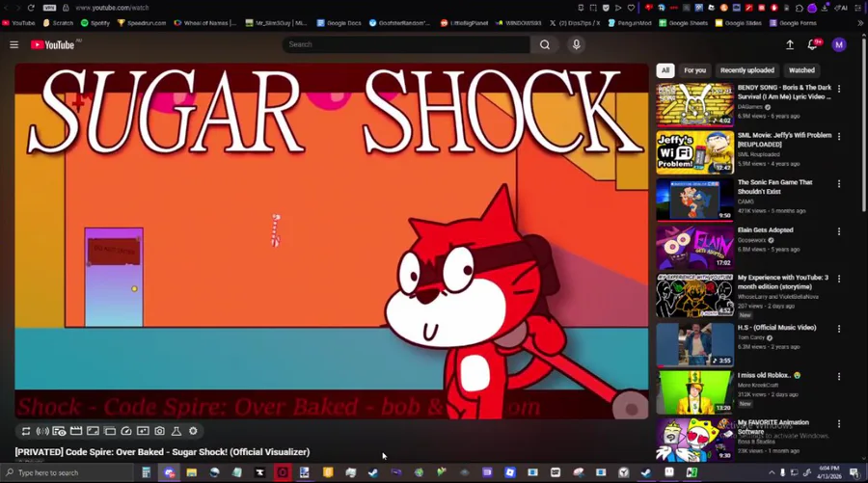Open BENDY SONG video thumbnail
This screenshot has width=868, height=483.
pos(695,104)
